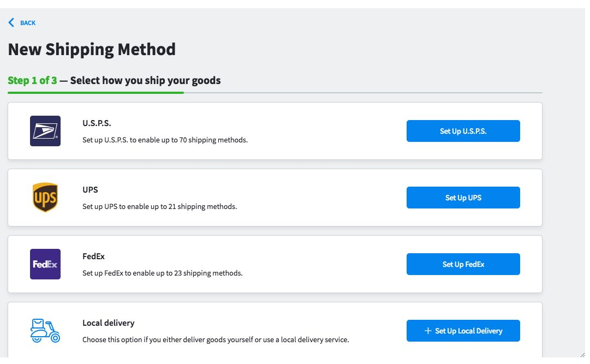Screen dimensions: 590x364
Task: Click the back chevron arrow icon
Action: click(x=11, y=22)
